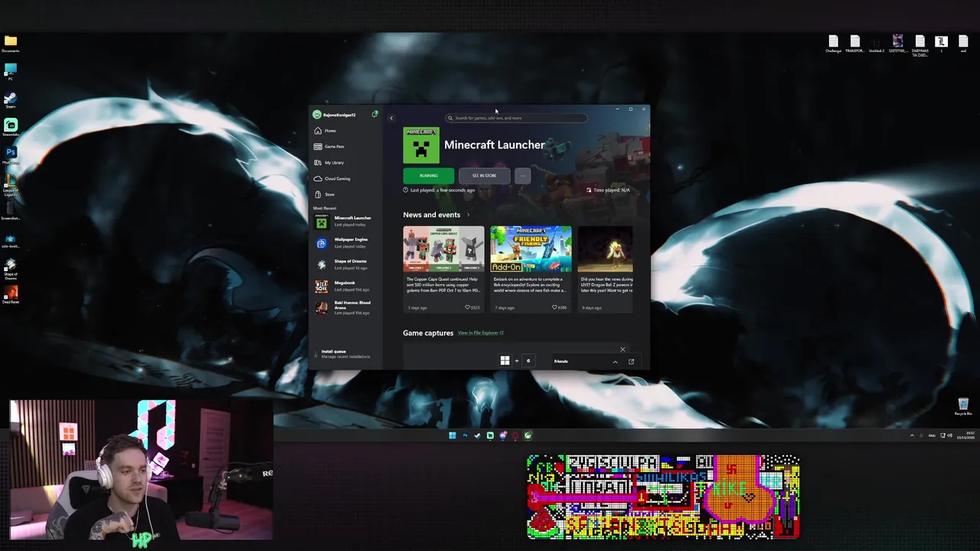Image resolution: width=980 pixels, height=551 pixels.
Task: Click the Time played: N/A label
Action: pyautogui.click(x=609, y=190)
